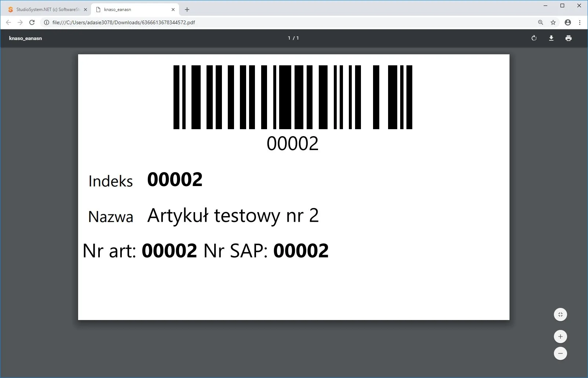
Task: Click the fit to page button
Action: 560,315
